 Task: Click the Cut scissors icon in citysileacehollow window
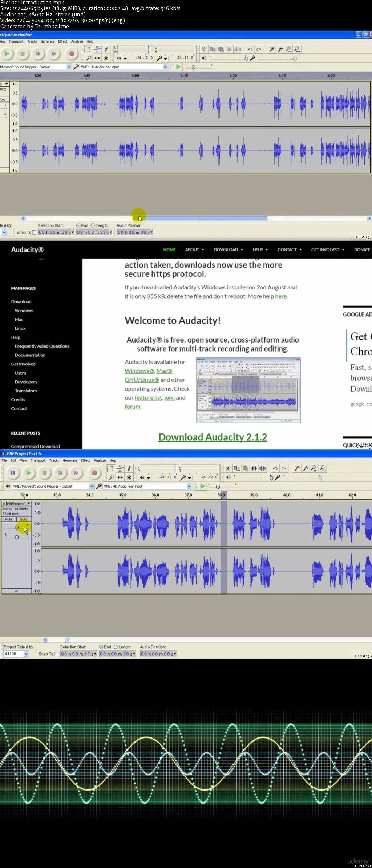(x=204, y=49)
